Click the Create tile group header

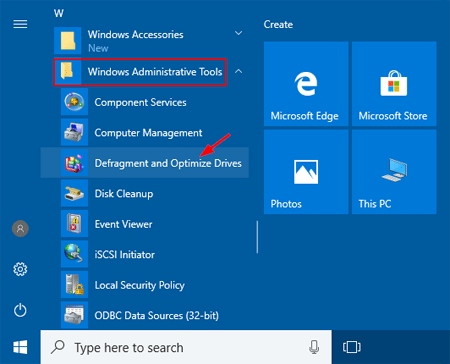click(278, 24)
